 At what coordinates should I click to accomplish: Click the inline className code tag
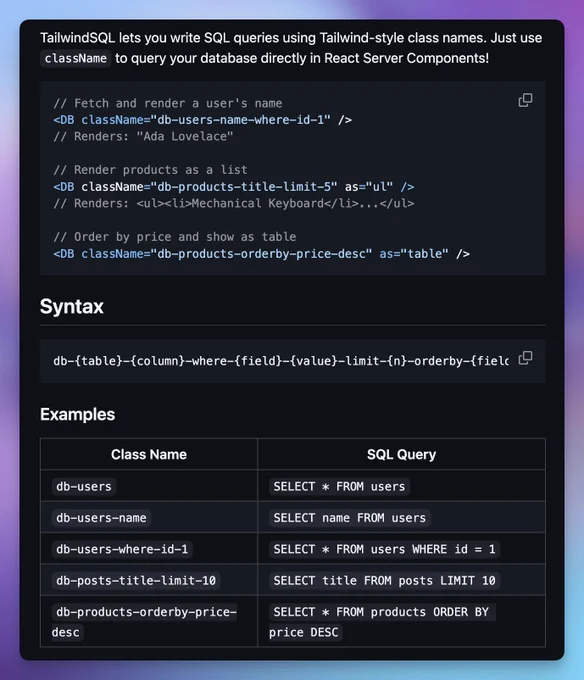[x=75, y=59]
